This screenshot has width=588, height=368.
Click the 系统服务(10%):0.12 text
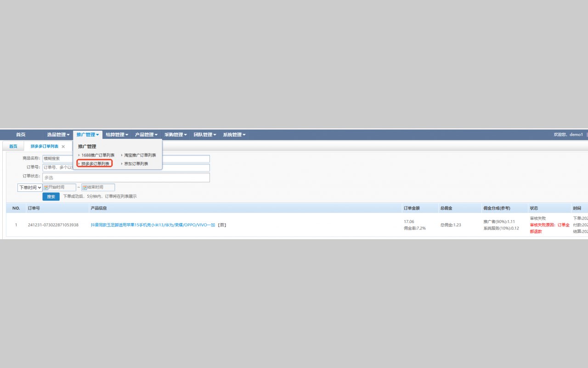501,228
